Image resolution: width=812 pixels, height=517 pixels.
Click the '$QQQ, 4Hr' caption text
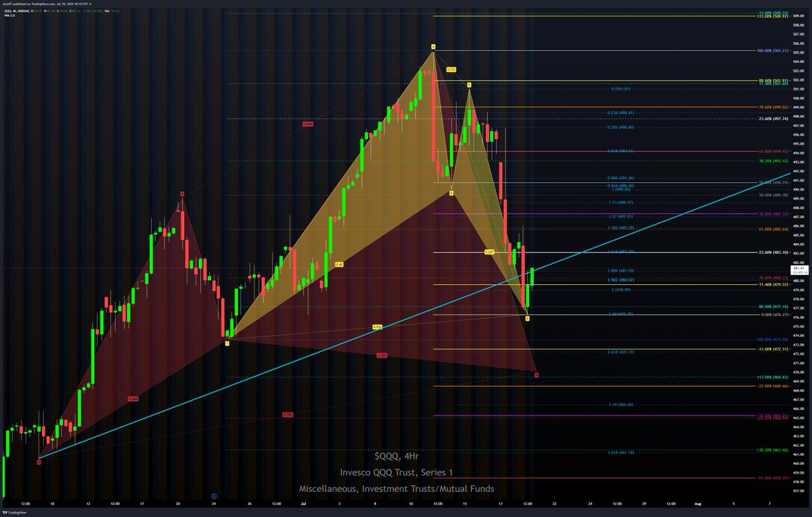pos(397,456)
